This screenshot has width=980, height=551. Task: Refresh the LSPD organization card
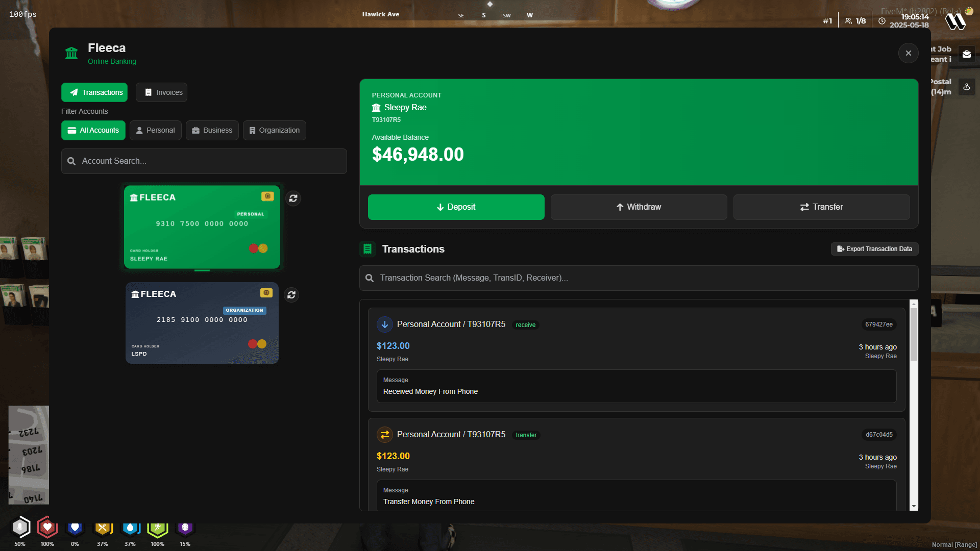tap(291, 295)
